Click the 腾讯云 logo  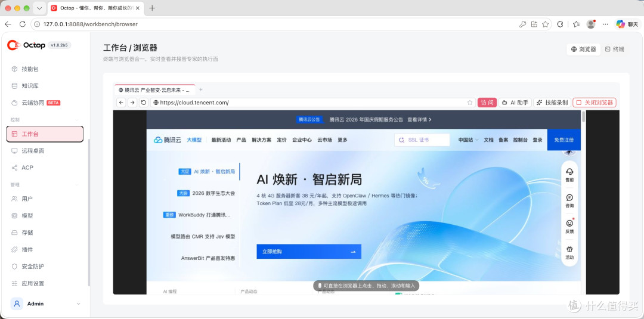(x=167, y=140)
